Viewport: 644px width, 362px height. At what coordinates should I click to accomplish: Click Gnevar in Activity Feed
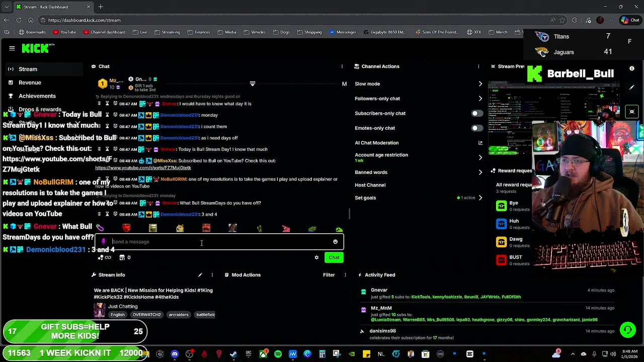(379, 290)
